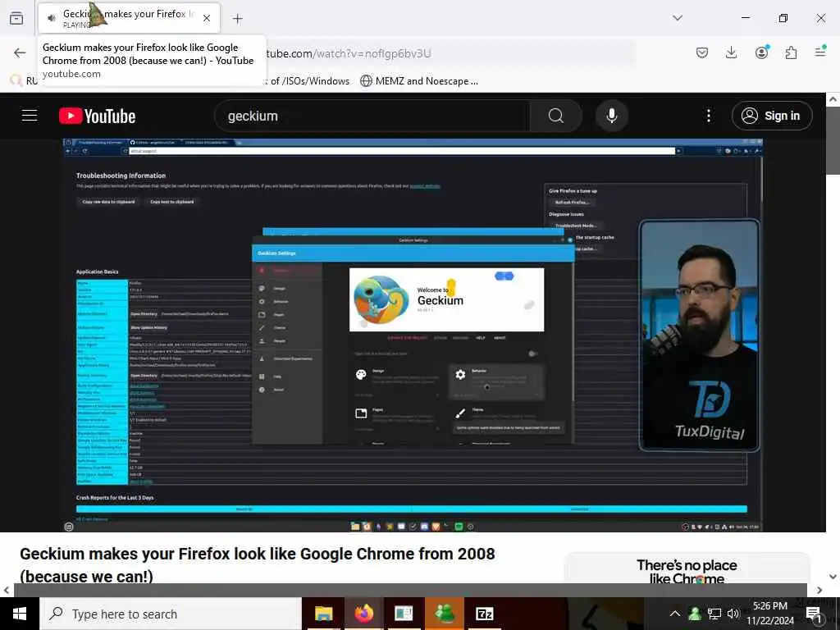Open network status tray icon
This screenshot has width=840, height=630.
714,614
